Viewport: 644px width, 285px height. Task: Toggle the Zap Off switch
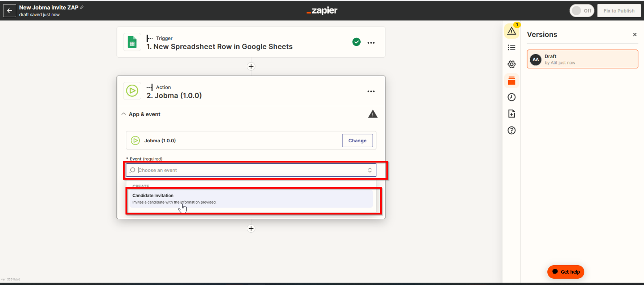click(582, 11)
